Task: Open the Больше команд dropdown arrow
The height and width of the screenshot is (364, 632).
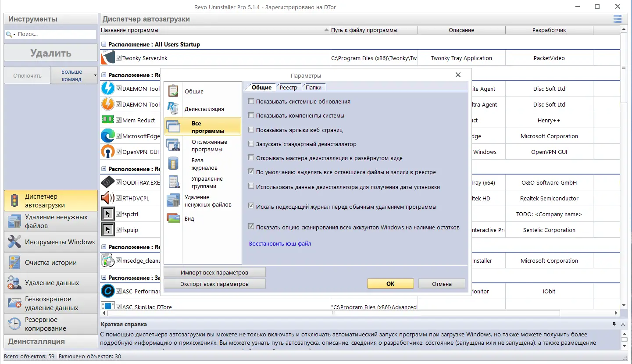Action: (x=95, y=75)
